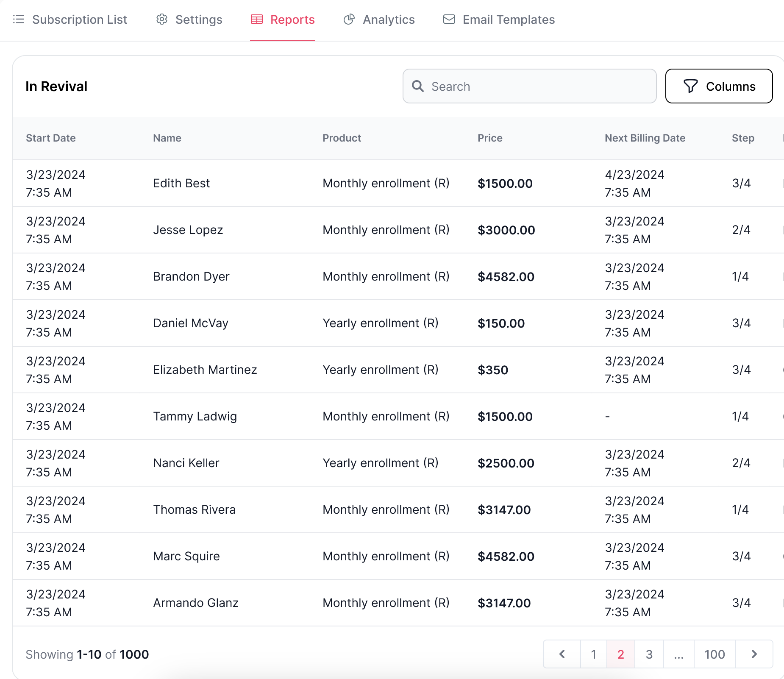784x679 pixels.
Task: Click the Reports table icon
Action: point(257,19)
